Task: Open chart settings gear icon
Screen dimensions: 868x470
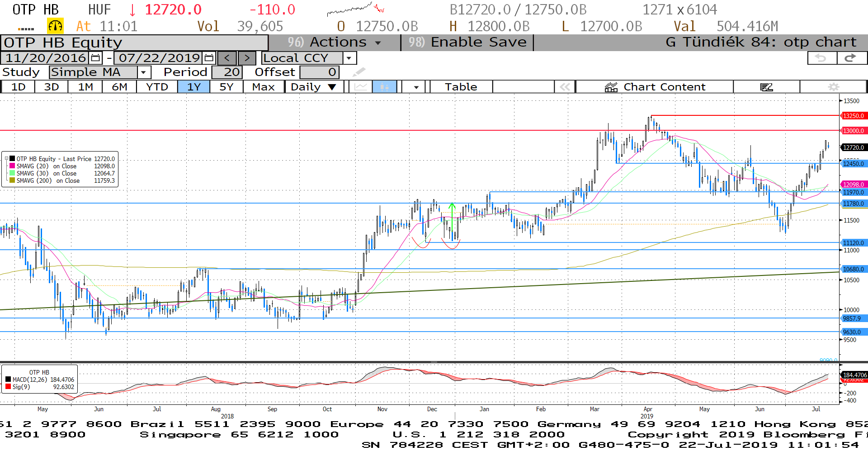Action: 834,87
